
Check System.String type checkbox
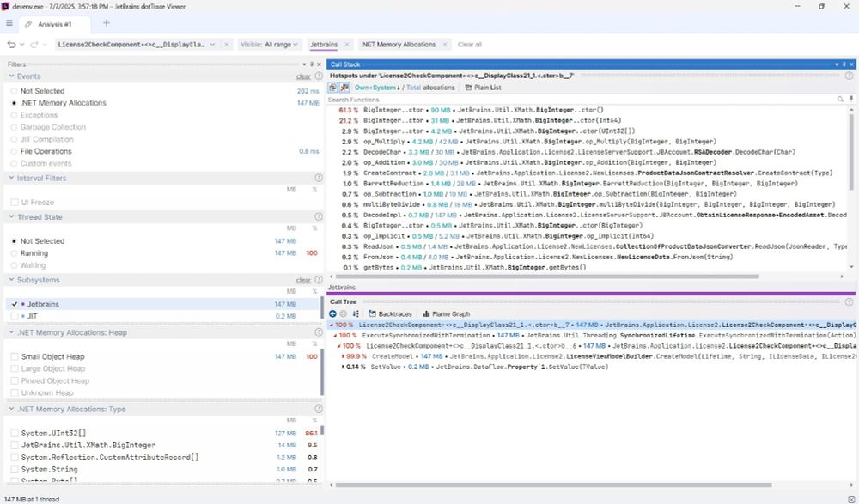(x=15, y=469)
